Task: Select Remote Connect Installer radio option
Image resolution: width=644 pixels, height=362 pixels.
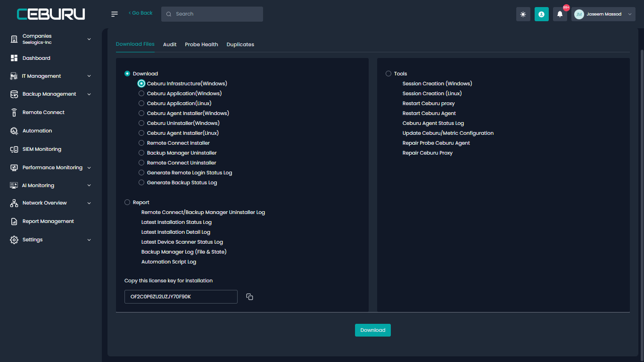Action: (141, 143)
